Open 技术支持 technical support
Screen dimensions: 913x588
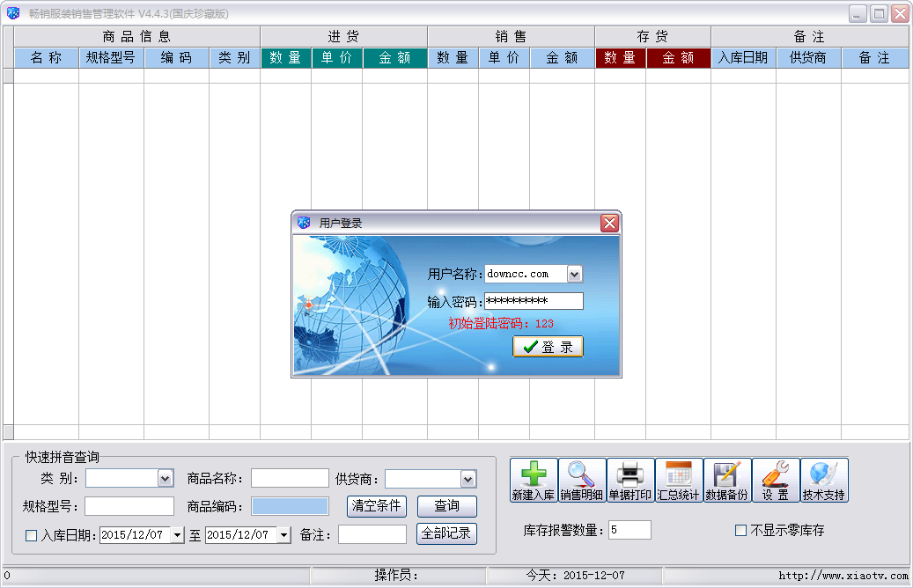824,480
